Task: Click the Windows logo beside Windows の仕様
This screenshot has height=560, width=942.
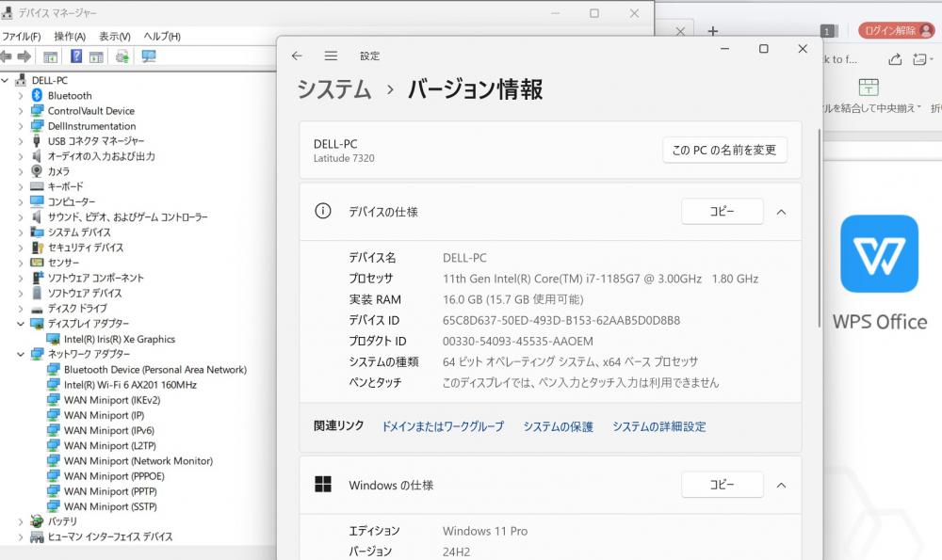Action: point(323,485)
